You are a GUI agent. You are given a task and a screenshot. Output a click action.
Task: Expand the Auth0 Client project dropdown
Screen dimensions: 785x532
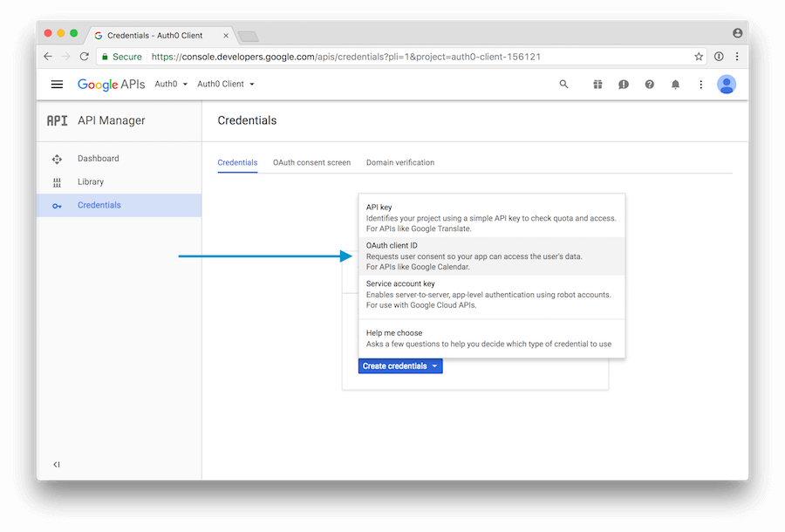click(x=226, y=84)
